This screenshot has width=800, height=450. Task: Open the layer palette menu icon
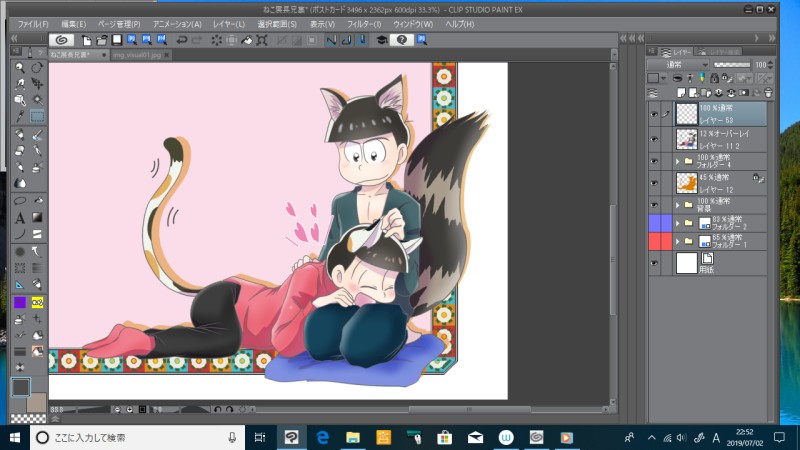click(x=652, y=51)
